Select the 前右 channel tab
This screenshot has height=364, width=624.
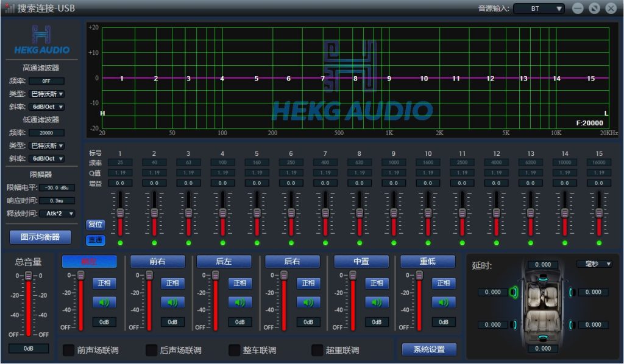(158, 262)
